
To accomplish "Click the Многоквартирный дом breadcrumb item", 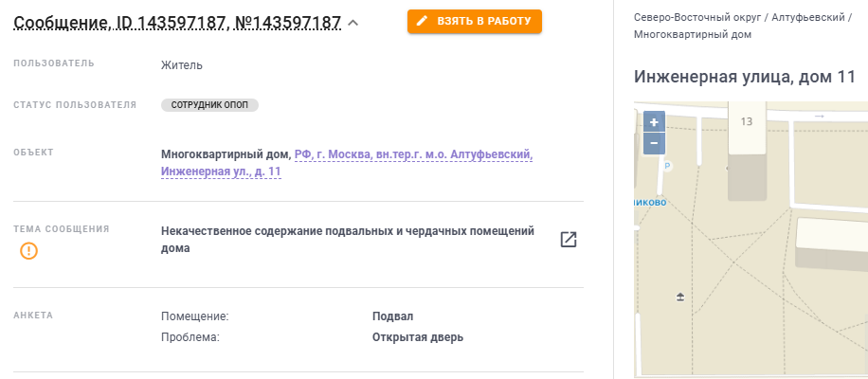I will 692,34.
